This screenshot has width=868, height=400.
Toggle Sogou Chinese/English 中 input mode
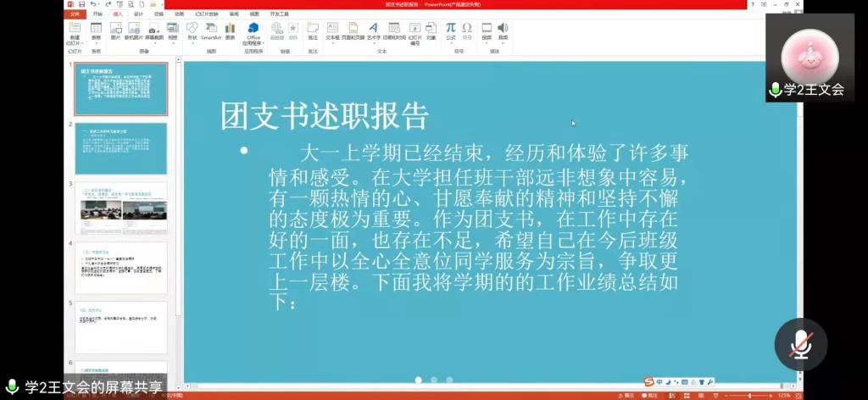[x=659, y=382]
